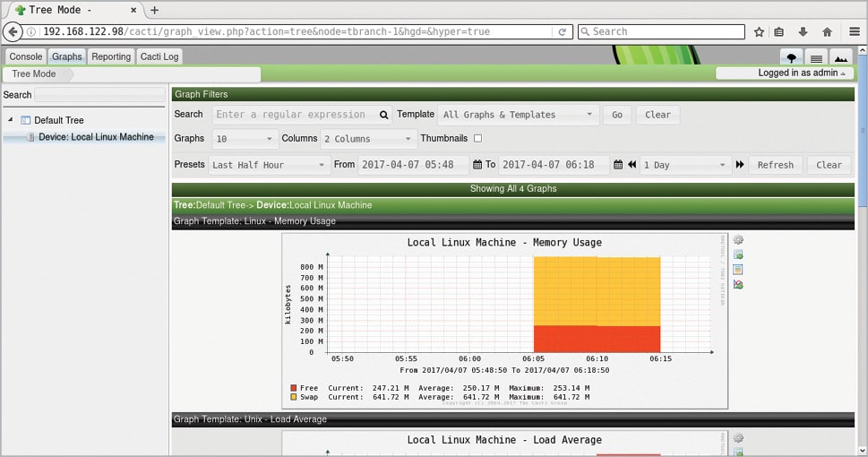Click device icon before Local Linux Machine
Image resolution: width=868 pixels, height=457 pixels.
31,137
